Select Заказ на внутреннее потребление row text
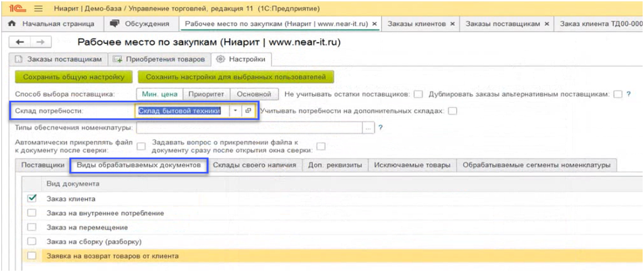This screenshot has width=644, height=272. pos(105,213)
